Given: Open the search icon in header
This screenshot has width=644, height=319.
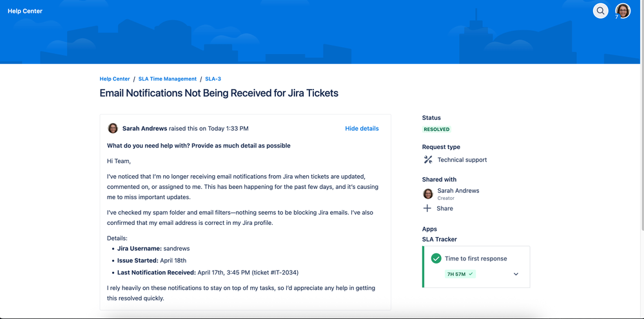Looking at the screenshot, I should 600,11.
